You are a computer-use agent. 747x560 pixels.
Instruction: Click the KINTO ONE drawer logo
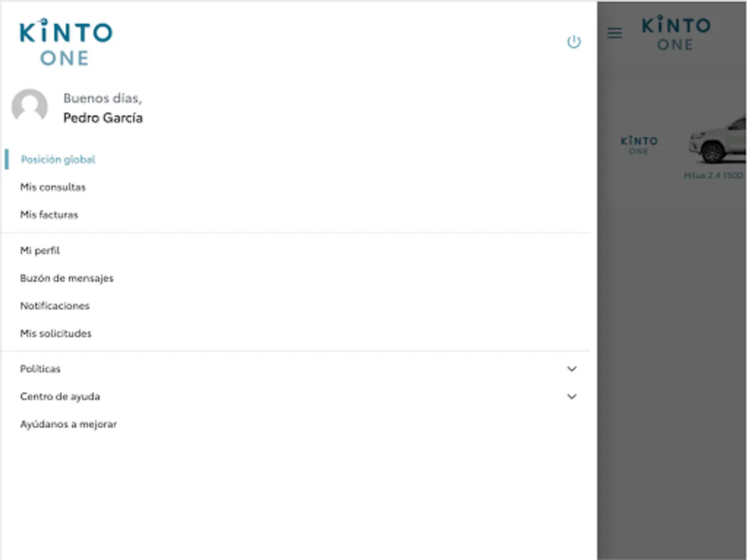coord(66,42)
